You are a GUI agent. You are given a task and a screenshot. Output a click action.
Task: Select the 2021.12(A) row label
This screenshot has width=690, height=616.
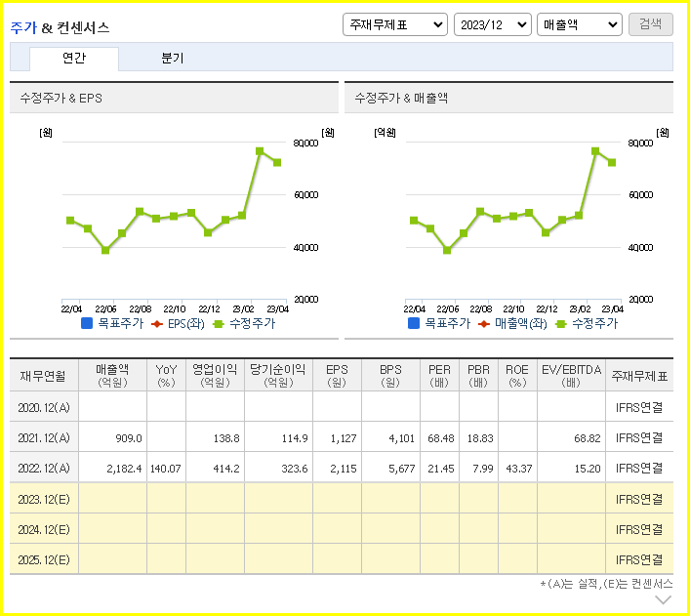click(x=44, y=438)
